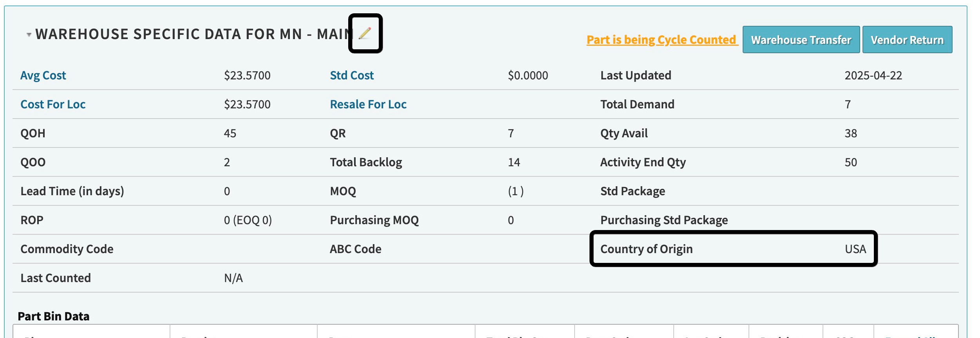
Task: Click the Warehouse Transfer button
Action: click(x=801, y=40)
